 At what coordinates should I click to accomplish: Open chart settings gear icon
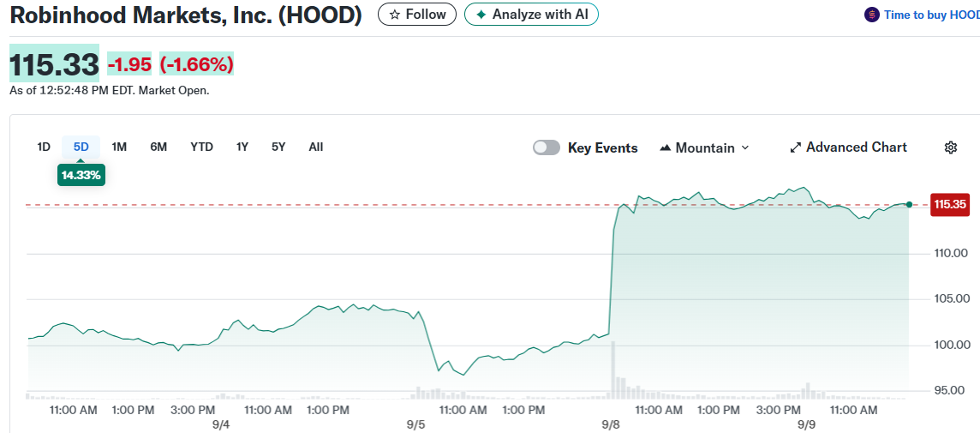tap(950, 147)
